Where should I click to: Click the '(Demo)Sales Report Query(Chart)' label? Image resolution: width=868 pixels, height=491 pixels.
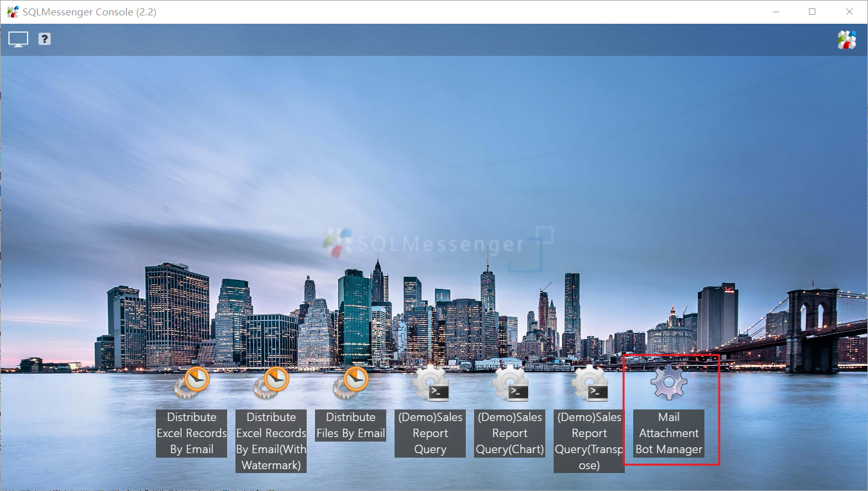coord(510,433)
